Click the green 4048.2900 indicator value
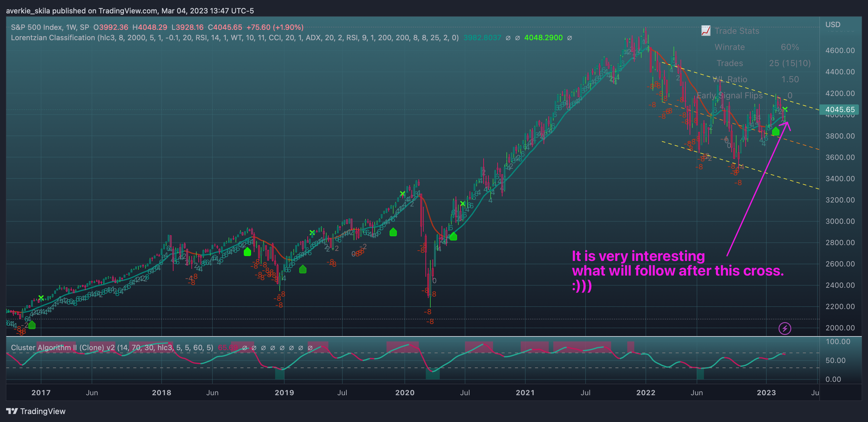868x422 pixels. coord(543,38)
